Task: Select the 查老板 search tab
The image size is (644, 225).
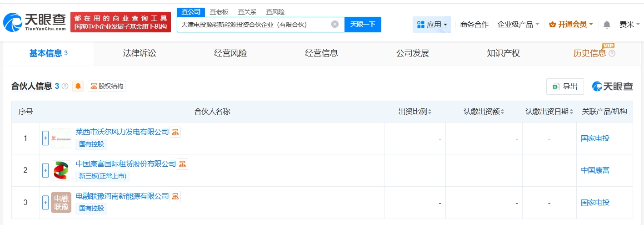Action: 219,12
